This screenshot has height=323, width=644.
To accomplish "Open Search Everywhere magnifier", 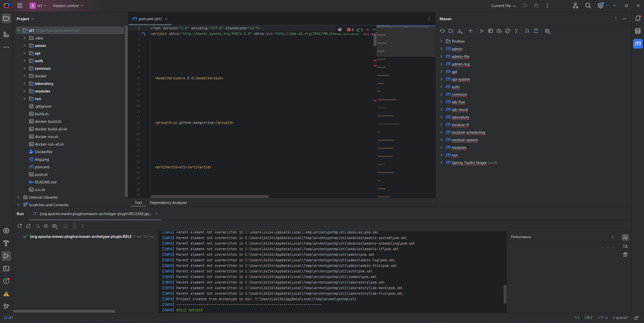I will point(588,6).
